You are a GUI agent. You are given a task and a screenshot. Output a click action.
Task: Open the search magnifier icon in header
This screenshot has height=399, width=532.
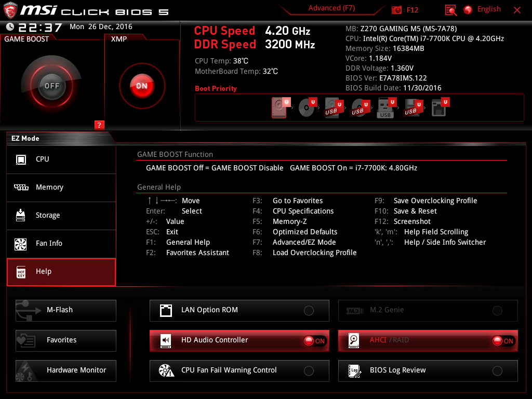tap(450, 10)
